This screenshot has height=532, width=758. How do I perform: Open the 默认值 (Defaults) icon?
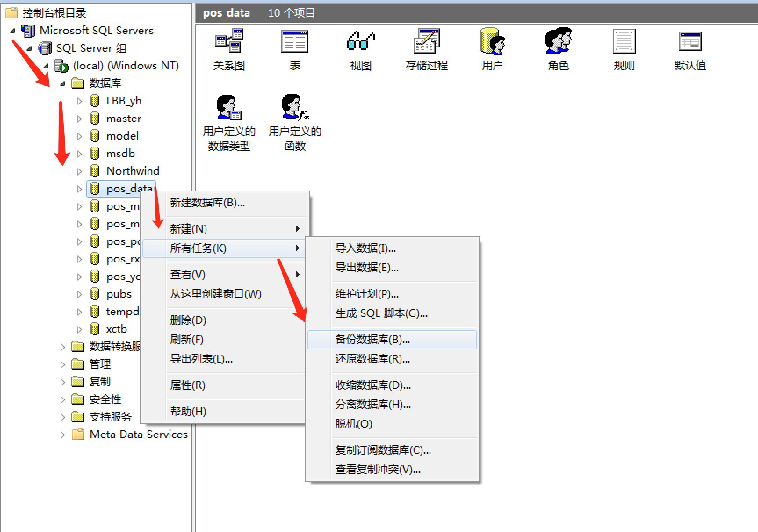(x=690, y=41)
